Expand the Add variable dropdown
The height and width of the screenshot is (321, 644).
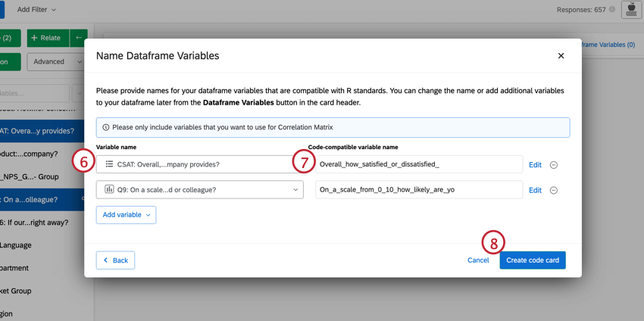[x=126, y=215]
